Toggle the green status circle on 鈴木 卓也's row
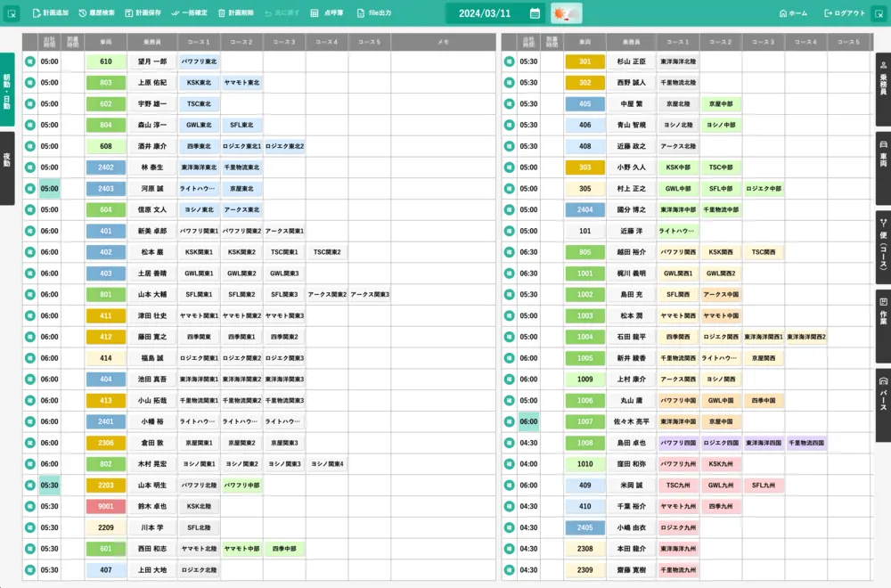 point(29,506)
